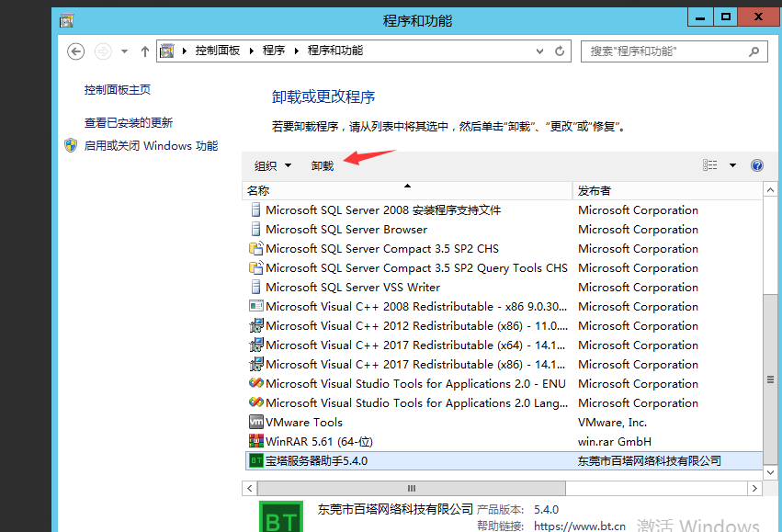Select Visual Studio Tools for Applications Lang
This screenshot has width=782, height=532.
[x=504, y=402]
